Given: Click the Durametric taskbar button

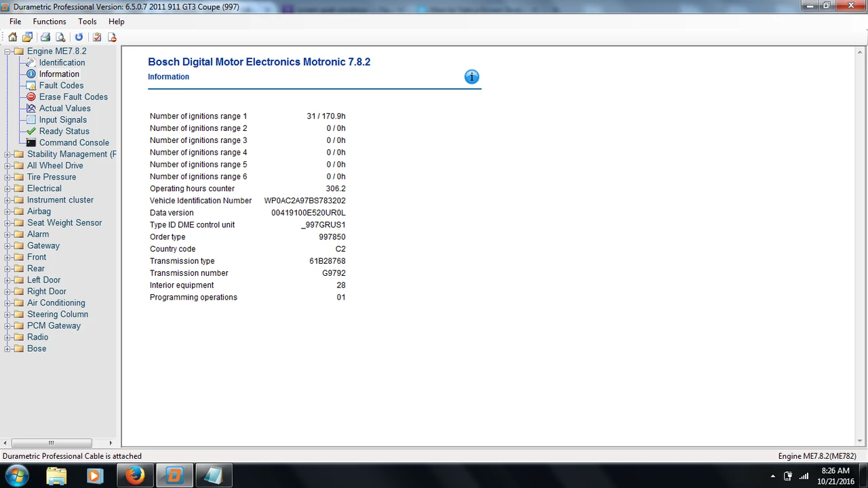Looking at the screenshot, I should (174, 476).
